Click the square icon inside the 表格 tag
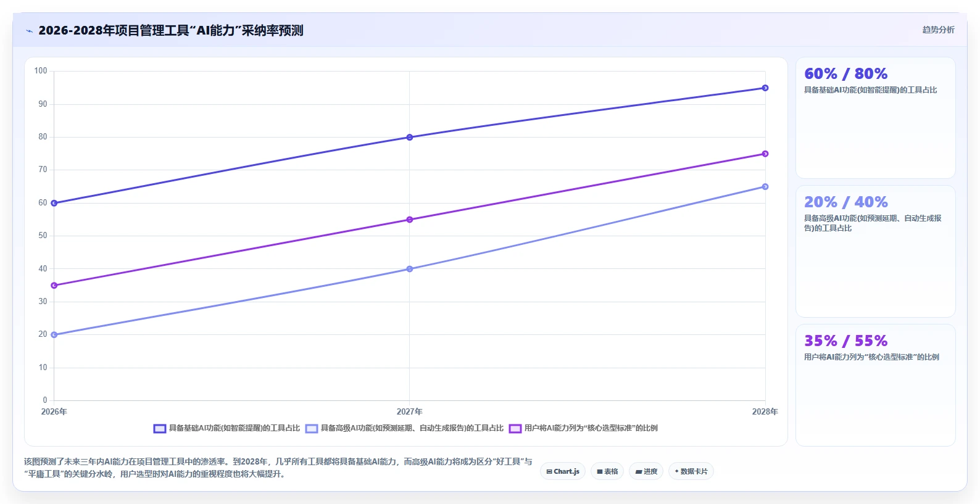Viewport: 980px width, 504px height. [x=599, y=471]
